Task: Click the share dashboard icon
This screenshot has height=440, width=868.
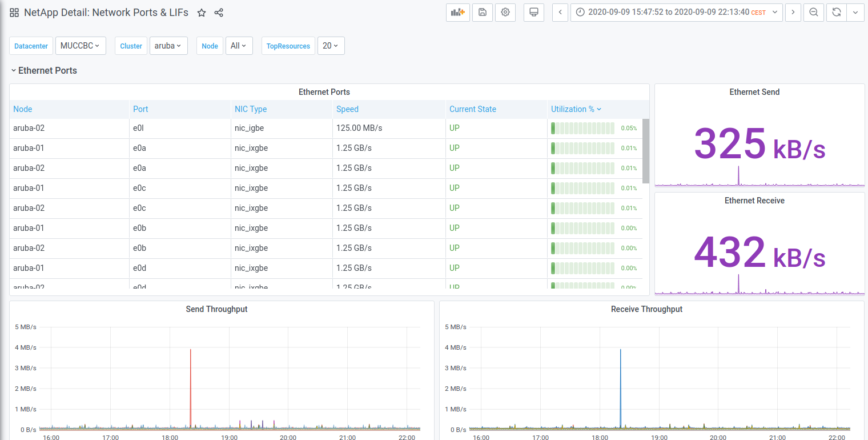Action: [219, 13]
